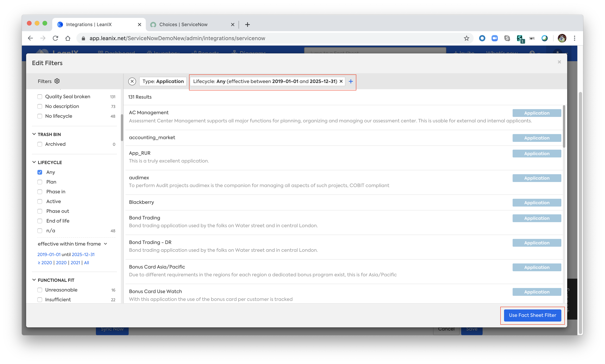Close the Choices ServiceNow tab

pyautogui.click(x=233, y=25)
